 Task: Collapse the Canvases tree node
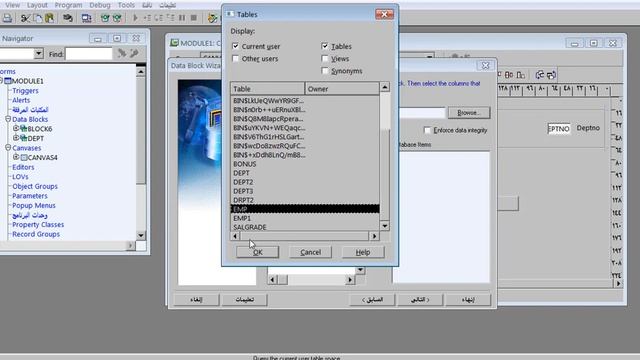pos(8,147)
